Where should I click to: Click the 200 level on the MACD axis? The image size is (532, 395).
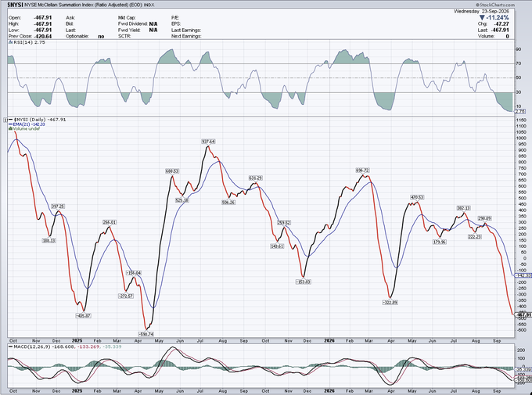(x=520, y=350)
